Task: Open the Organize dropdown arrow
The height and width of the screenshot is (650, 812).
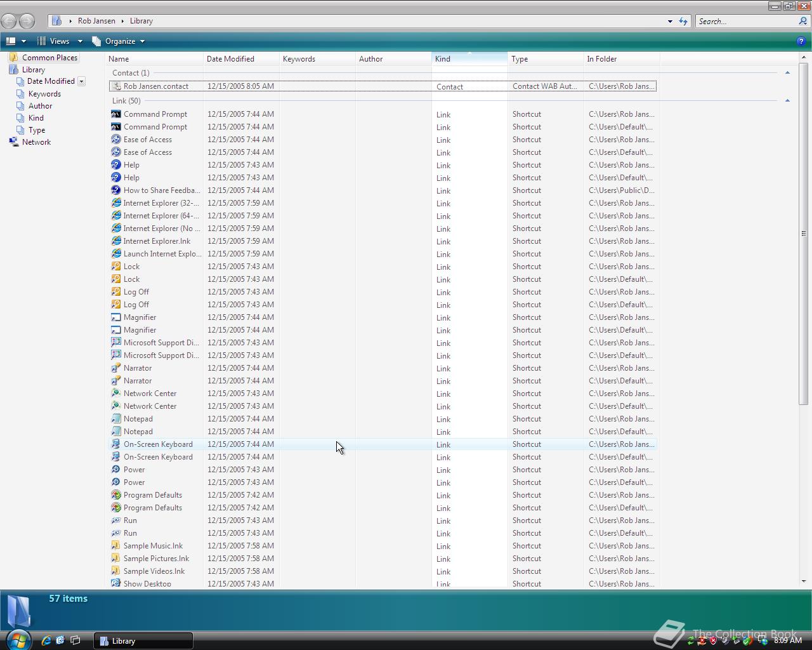Action: 142,41
